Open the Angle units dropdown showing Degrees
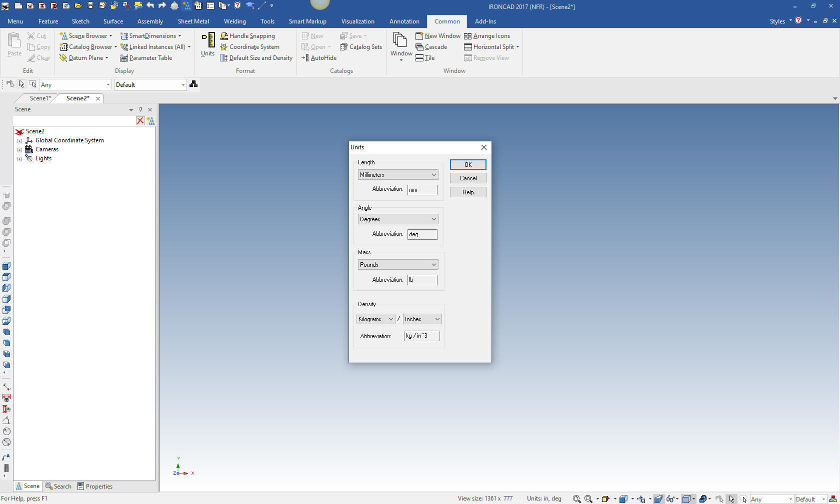The height and width of the screenshot is (504, 840). [398, 219]
